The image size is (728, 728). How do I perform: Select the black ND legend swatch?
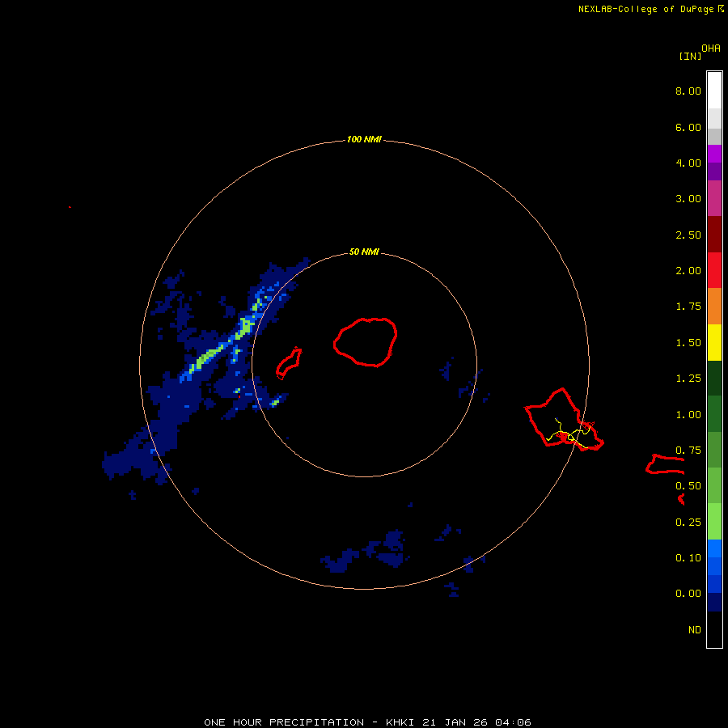[714, 629]
